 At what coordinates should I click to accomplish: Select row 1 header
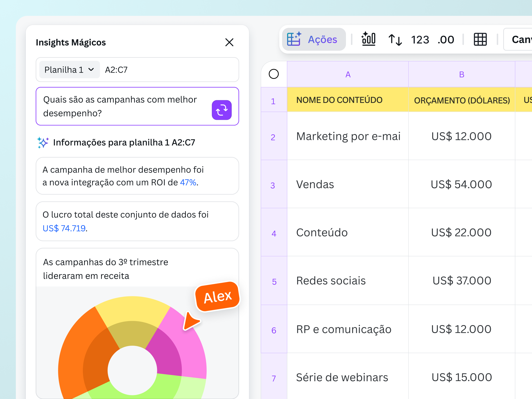[274, 100]
